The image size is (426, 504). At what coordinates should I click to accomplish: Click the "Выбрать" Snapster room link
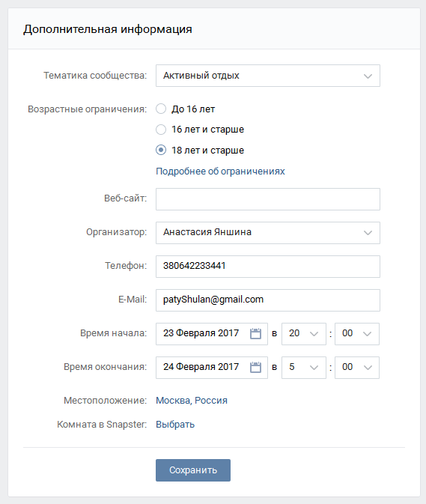click(175, 425)
